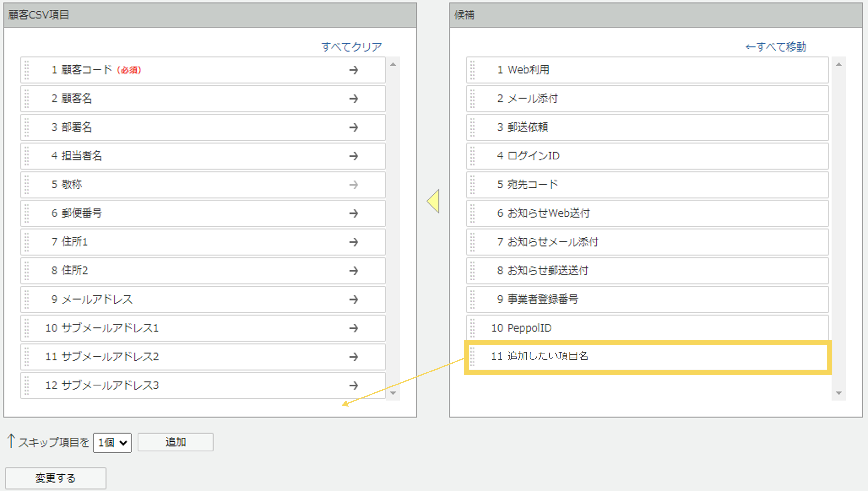Click the 追加 button
868x491 pixels.
coord(175,442)
